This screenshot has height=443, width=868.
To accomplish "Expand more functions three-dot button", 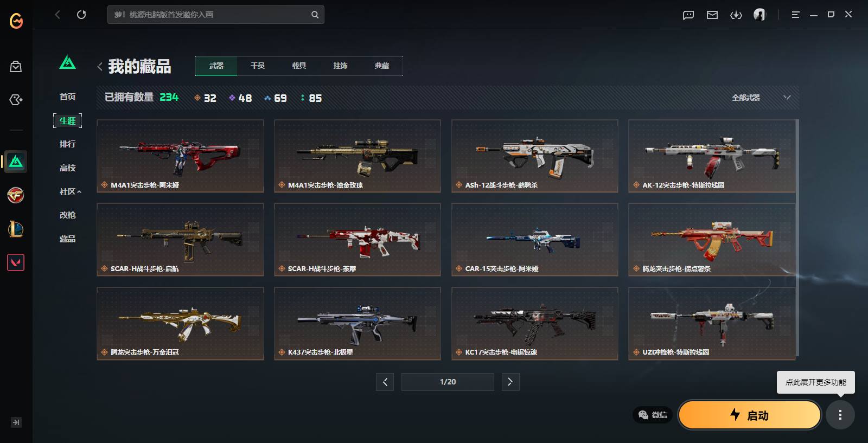I will coord(840,415).
